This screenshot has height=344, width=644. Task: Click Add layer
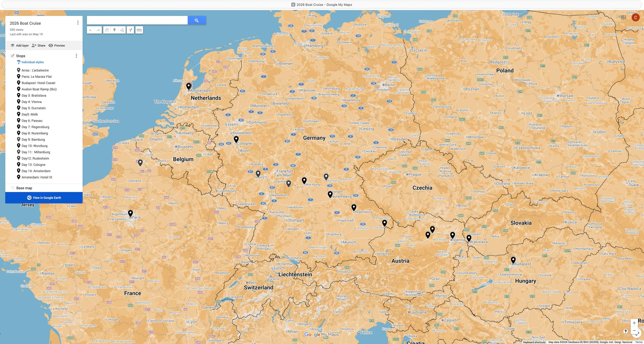pyautogui.click(x=20, y=46)
